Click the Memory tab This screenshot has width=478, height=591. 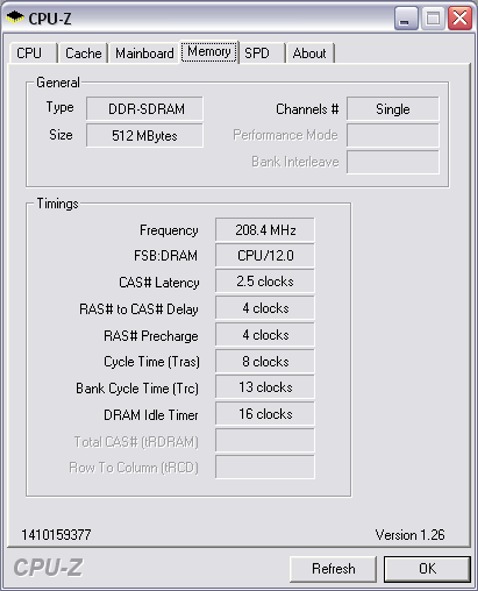point(209,52)
